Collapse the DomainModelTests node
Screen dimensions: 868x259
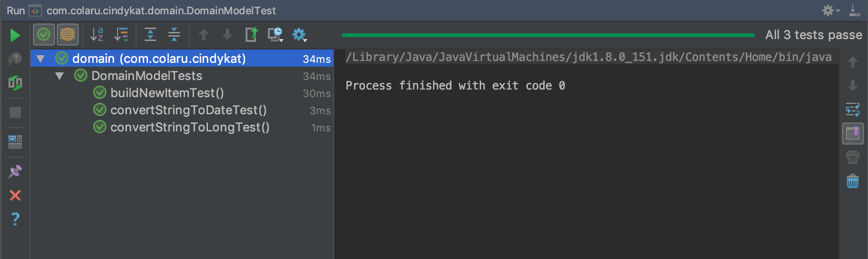[x=59, y=76]
